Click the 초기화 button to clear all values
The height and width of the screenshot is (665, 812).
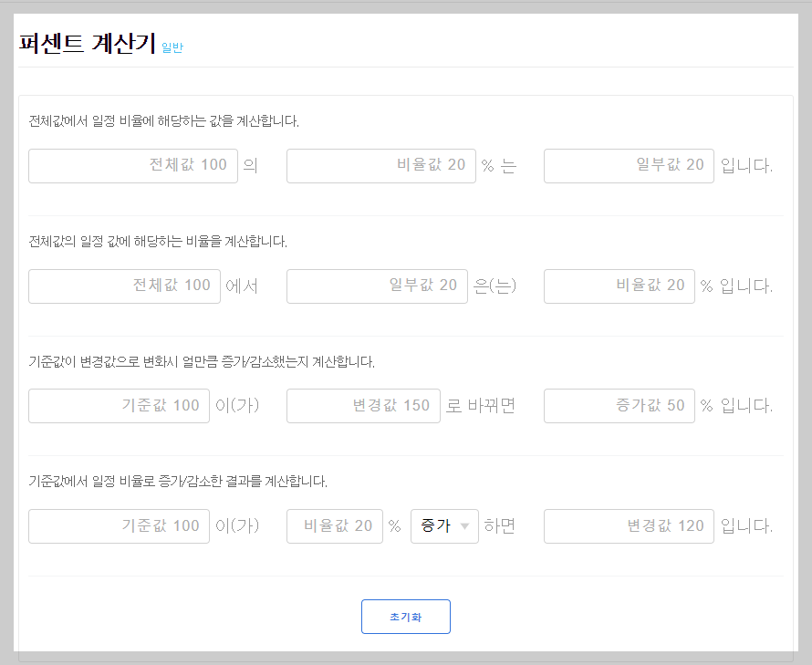pos(405,616)
